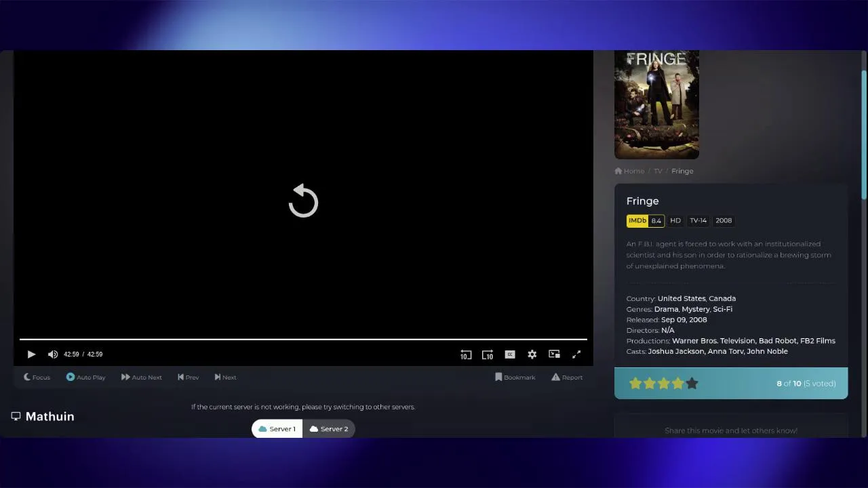Toggle Auto Next option
This screenshot has width=868, height=488.
(x=142, y=378)
